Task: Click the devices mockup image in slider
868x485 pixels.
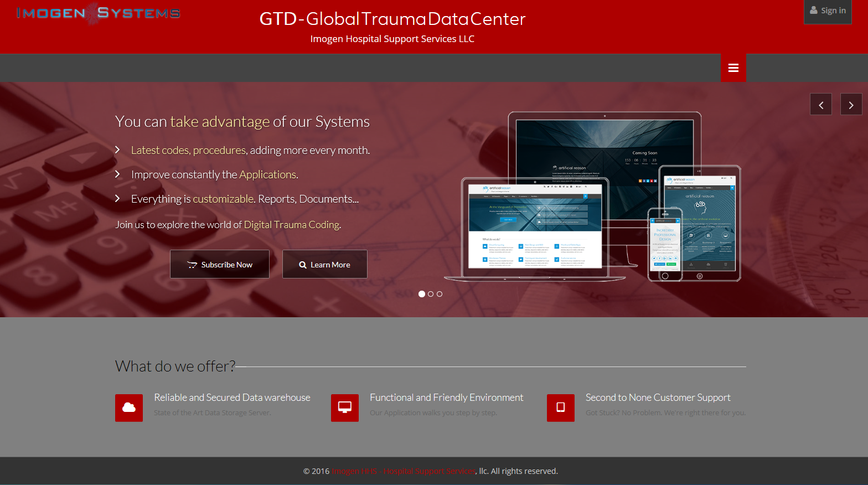Action: point(592,197)
